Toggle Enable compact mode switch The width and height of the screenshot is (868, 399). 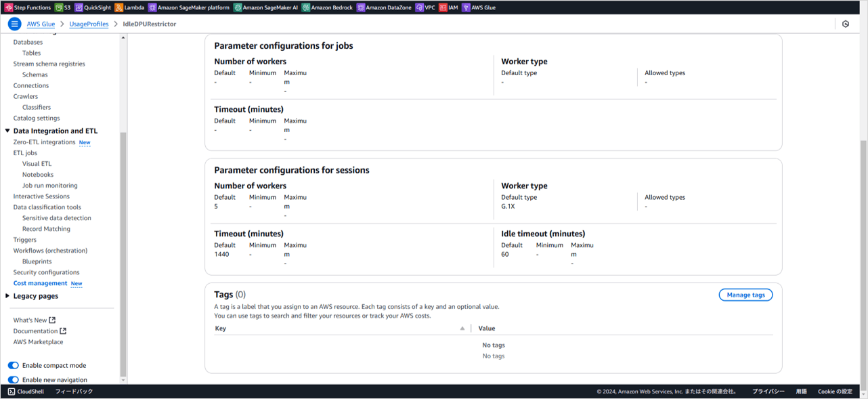[x=13, y=366]
